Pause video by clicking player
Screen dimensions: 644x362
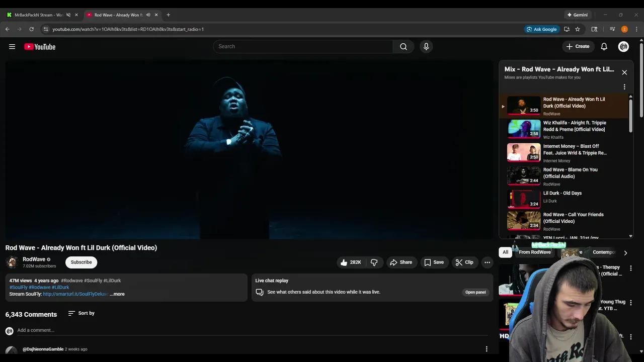[x=250, y=150]
